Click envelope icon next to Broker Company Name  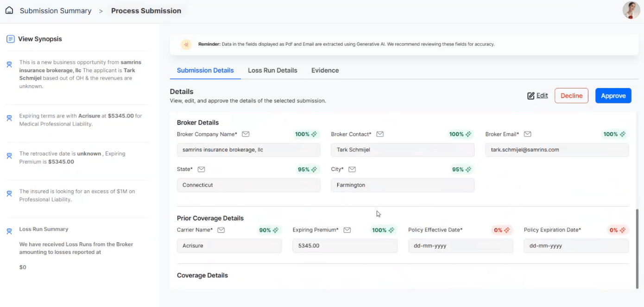[x=246, y=134]
